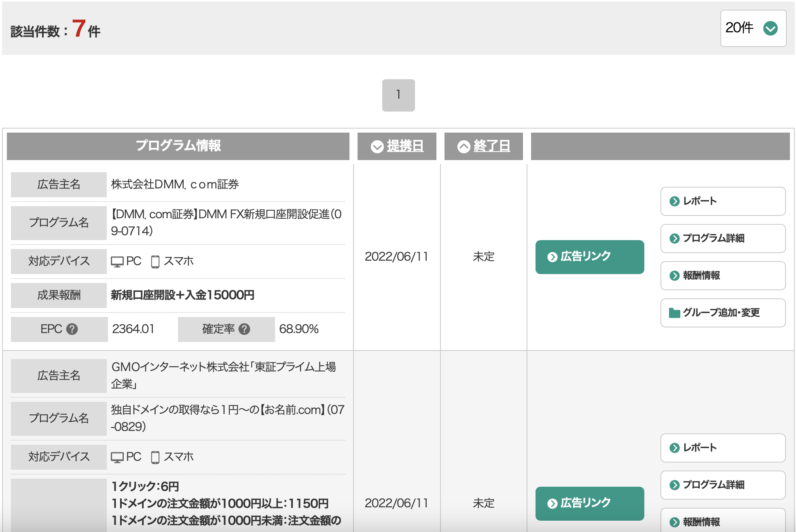Viewport: 796px width, 532px height.
Task: Click the arrow icon in DMM 広告リンク button
Action: click(552, 257)
